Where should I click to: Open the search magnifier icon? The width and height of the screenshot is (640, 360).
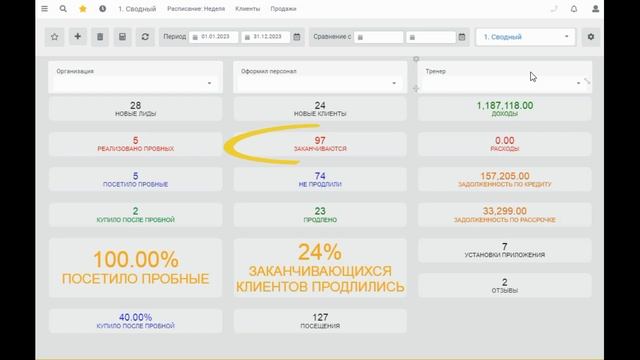[63, 9]
